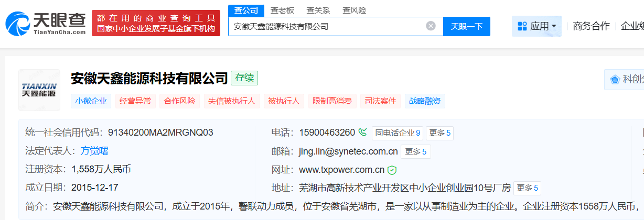Click the 限制高消费 tag
The image size is (644, 220).
(332, 101)
